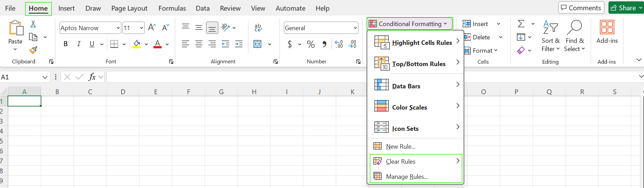Expand the formula bar chevron

641,76
